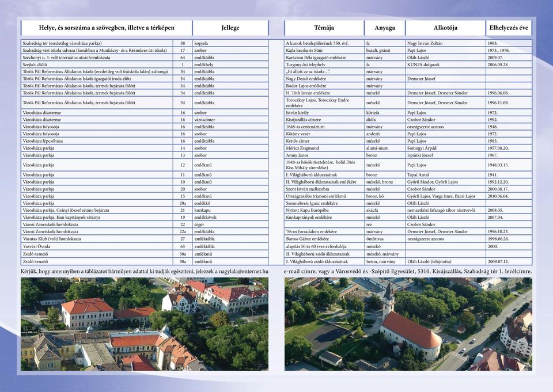Select 'Kötöny vezér' topic cell
This screenshot has width=553, height=392.
324,134
